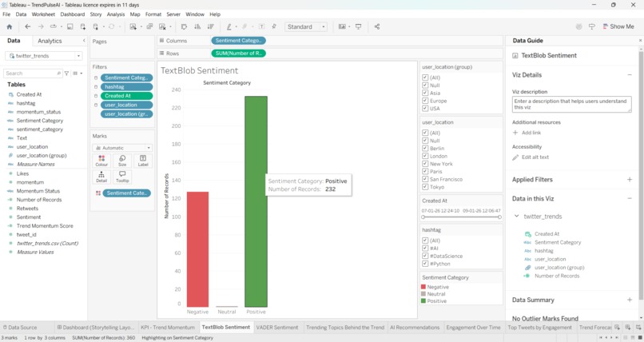Click the Created At filter pill
Viewport: 644px width, 342px height.
coord(126,96)
